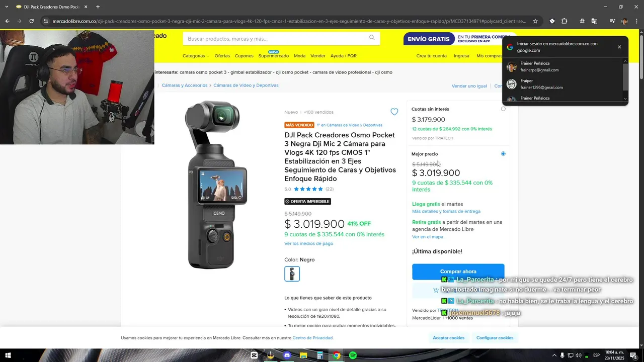Click the network tray icon
The image size is (644, 362).
tap(571, 355)
